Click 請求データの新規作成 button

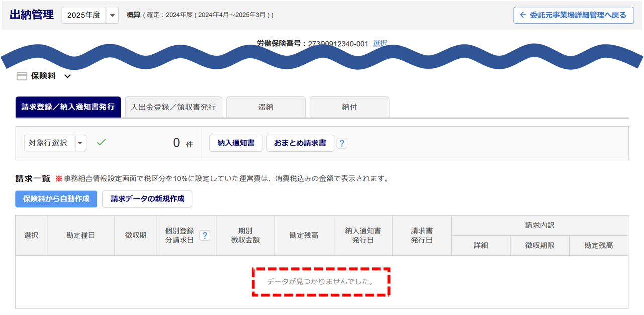pos(147,199)
